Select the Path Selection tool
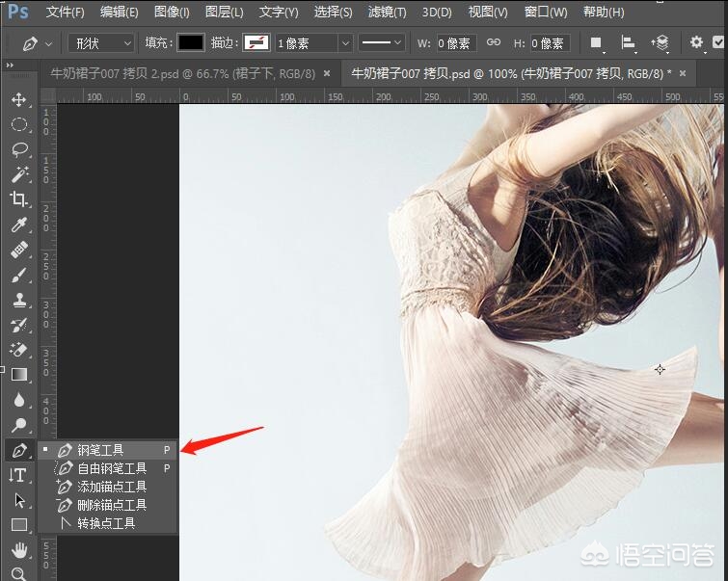The width and height of the screenshot is (728, 581). point(18,500)
